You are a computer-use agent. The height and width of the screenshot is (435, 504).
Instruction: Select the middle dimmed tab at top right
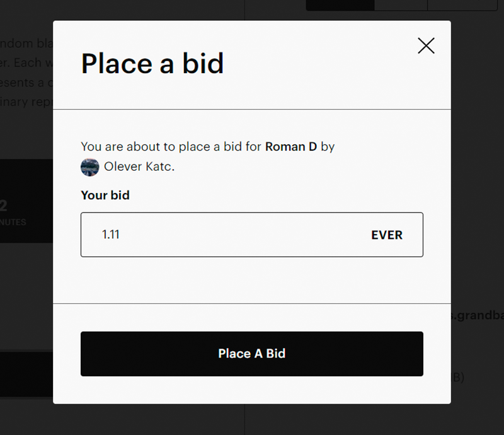pos(401,5)
